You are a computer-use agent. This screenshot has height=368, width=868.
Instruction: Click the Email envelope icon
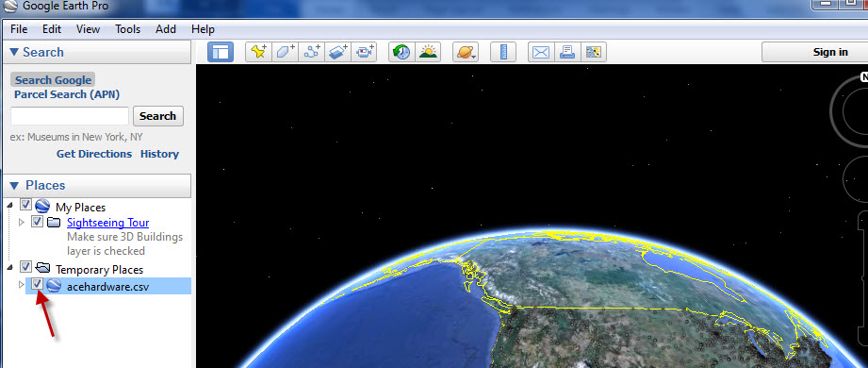point(541,52)
